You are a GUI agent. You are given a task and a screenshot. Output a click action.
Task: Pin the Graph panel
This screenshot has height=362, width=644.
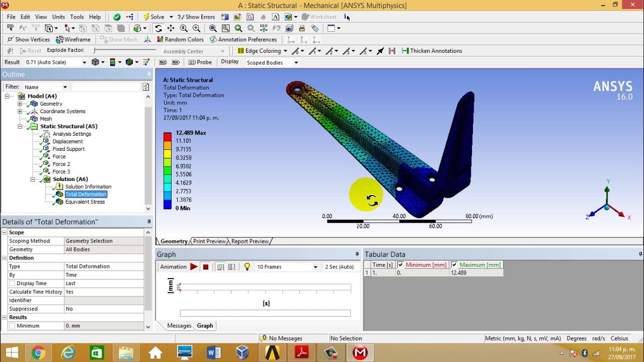click(x=357, y=254)
